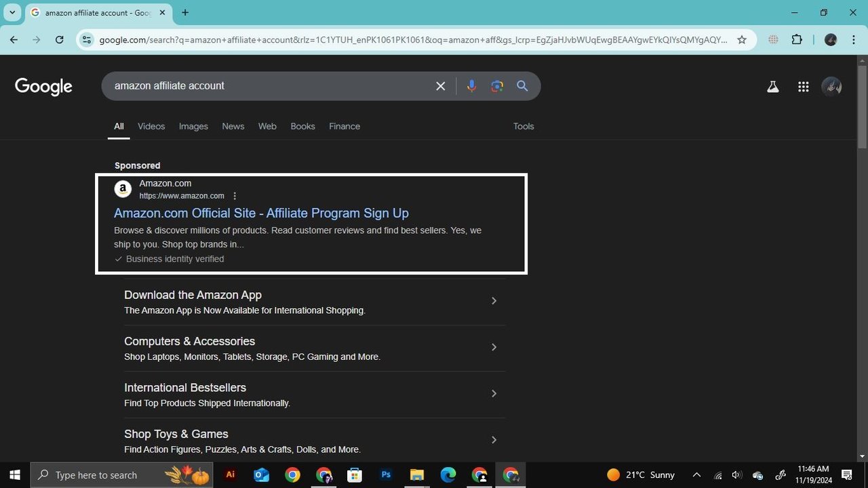The height and width of the screenshot is (488, 868).
Task: Switch to the Videos tab
Action: coord(151,126)
